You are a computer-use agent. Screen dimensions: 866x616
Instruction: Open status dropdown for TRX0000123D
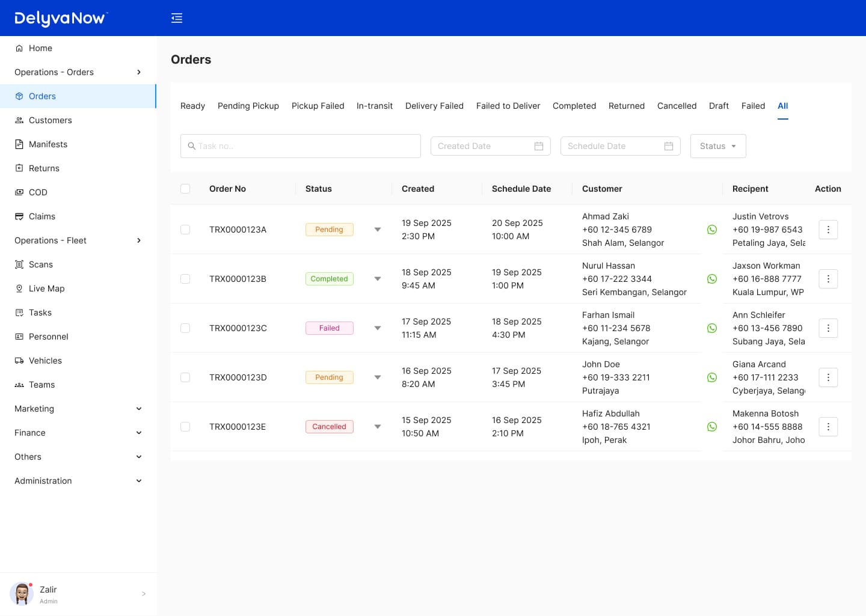(x=378, y=377)
